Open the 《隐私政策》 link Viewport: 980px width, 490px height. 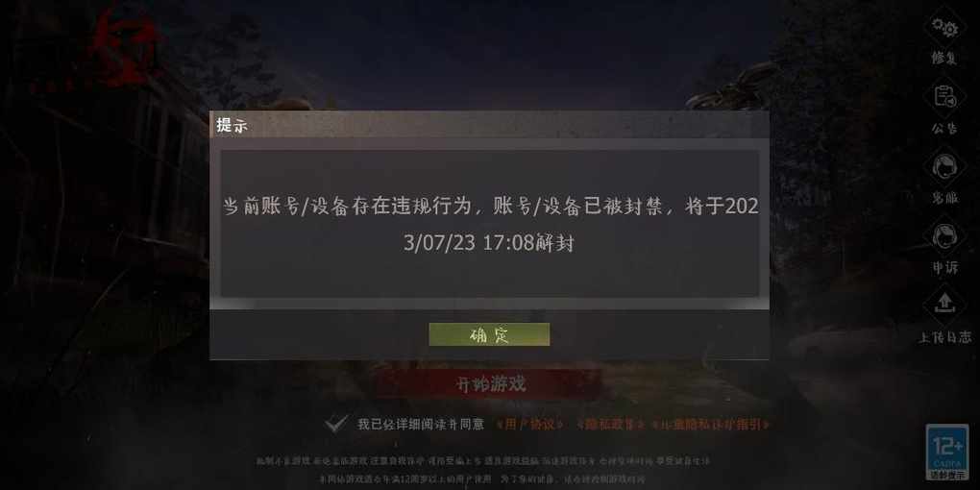pyautogui.click(x=610, y=424)
